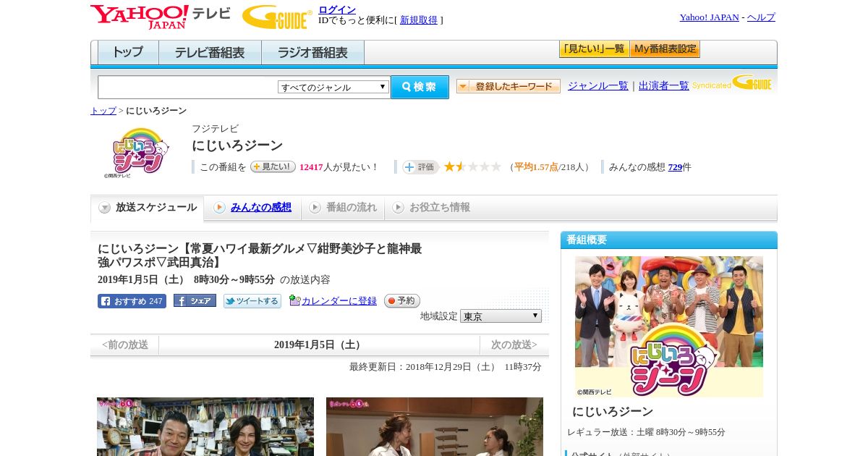The height and width of the screenshot is (456, 868).
Task: Click the Facebook シェア button
Action: [195, 301]
